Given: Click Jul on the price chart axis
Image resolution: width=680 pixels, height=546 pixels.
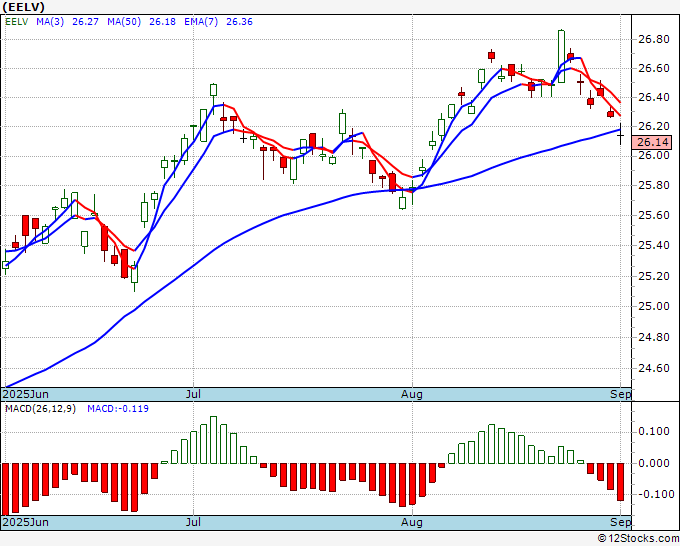Looking at the screenshot, I should pyautogui.click(x=193, y=394).
